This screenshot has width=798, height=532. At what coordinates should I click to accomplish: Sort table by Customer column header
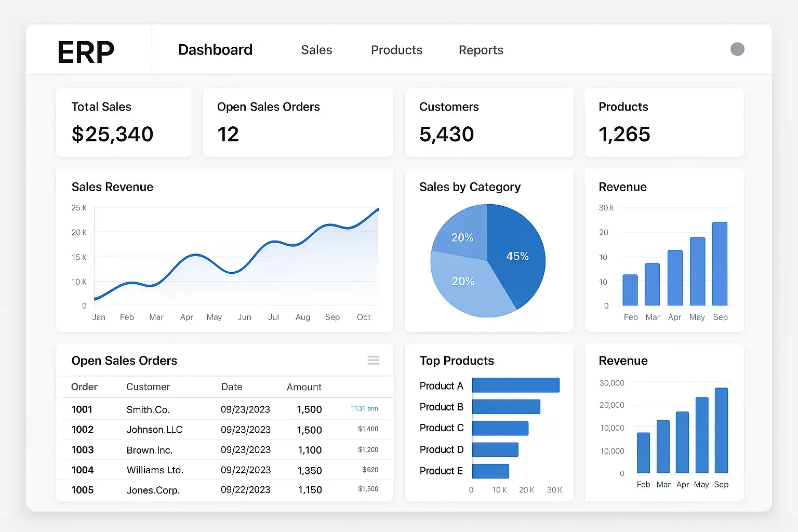coord(148,387)
